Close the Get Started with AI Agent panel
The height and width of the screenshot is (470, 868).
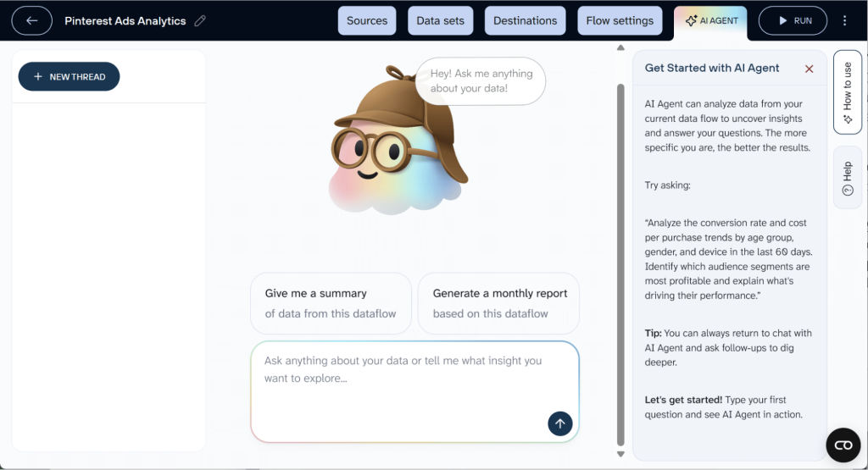[809, 69]
